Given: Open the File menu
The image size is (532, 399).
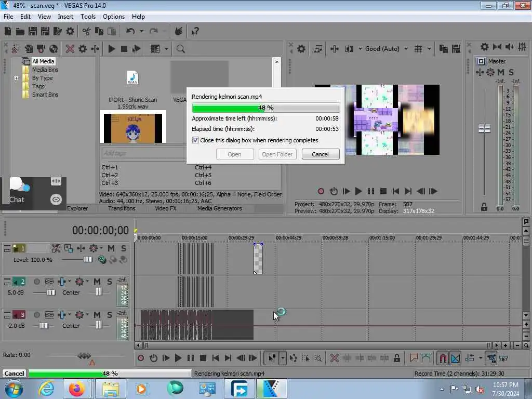Looking at the screenshot, I should coord(8,17).
